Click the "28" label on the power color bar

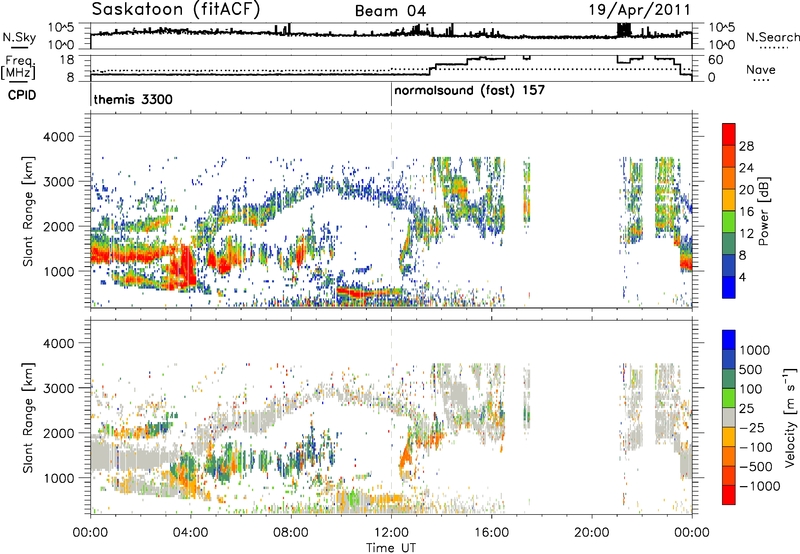tap(746, 146)
